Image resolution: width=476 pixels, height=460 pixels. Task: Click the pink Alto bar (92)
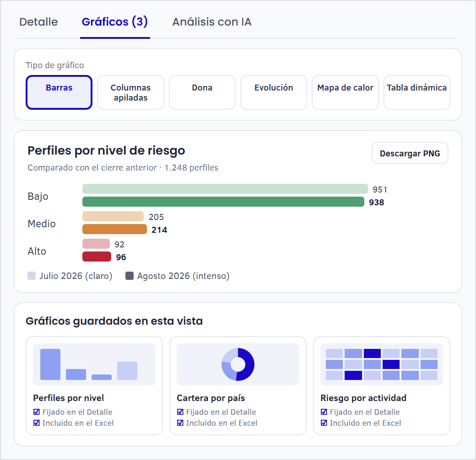coord(96,244)
